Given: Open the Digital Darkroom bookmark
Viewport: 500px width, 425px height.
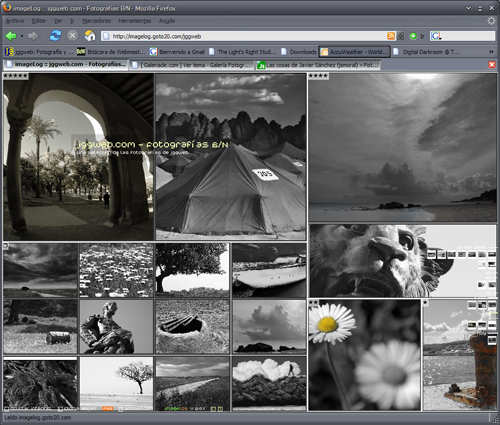Looking at the screenshot, I should coord(427,52).
